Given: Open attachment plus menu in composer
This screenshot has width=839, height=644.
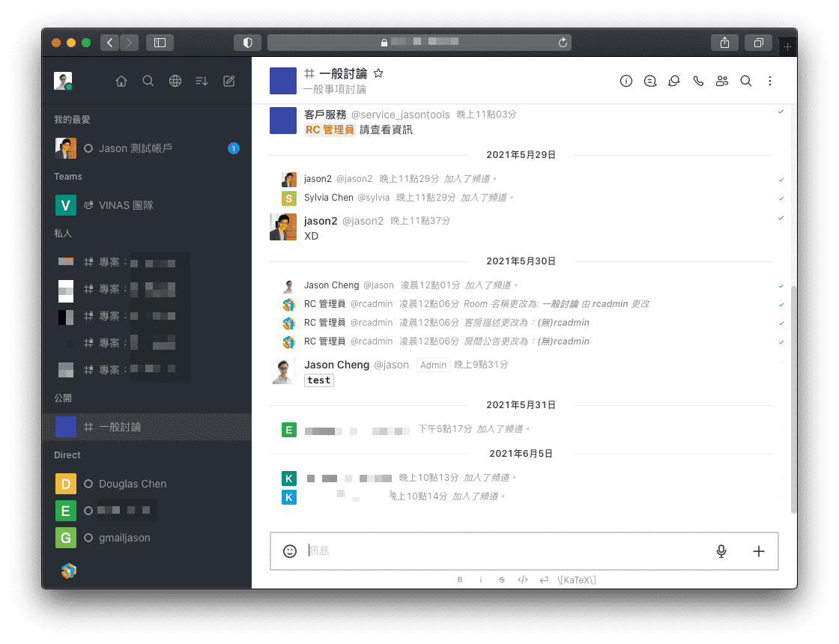Looking at the screenshot, I should point(759,551).
